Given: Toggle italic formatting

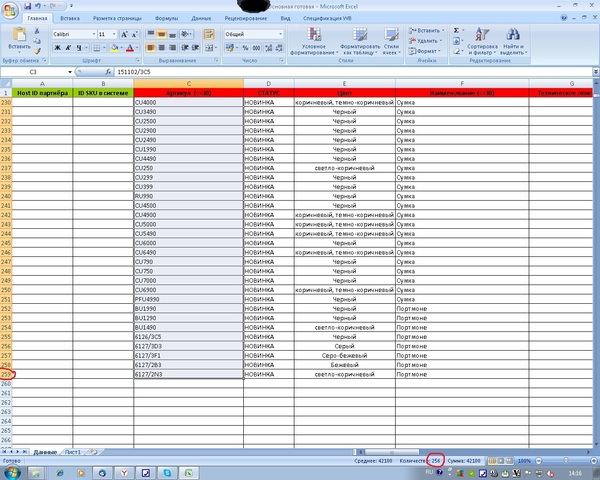Looking at the screenshot, I should (x=68, y=47).
